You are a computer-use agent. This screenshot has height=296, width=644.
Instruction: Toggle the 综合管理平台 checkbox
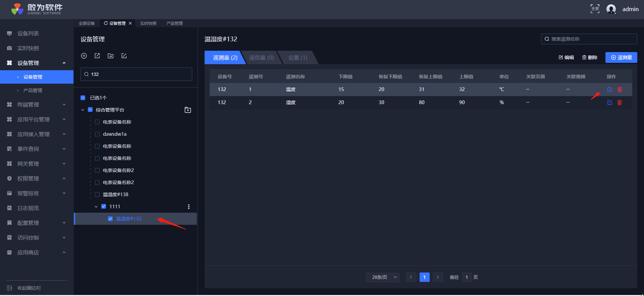coord(90,110)
